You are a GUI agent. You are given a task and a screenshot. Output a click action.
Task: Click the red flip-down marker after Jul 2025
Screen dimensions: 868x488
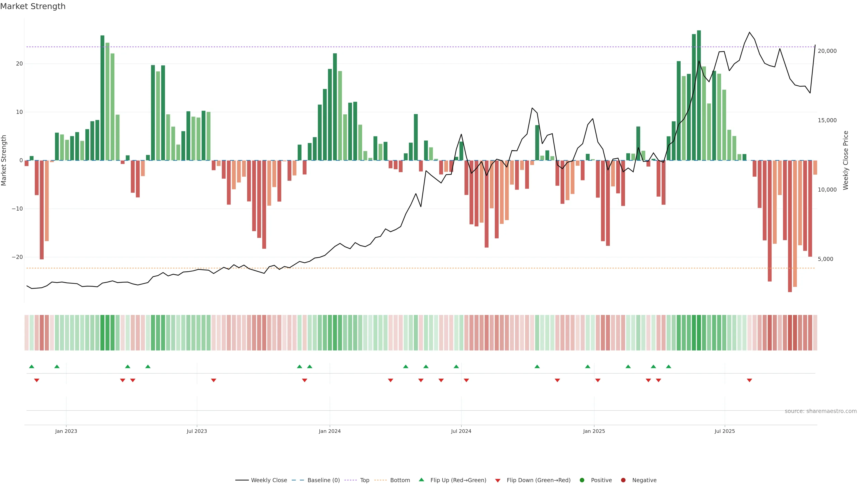tap(749, 380)
